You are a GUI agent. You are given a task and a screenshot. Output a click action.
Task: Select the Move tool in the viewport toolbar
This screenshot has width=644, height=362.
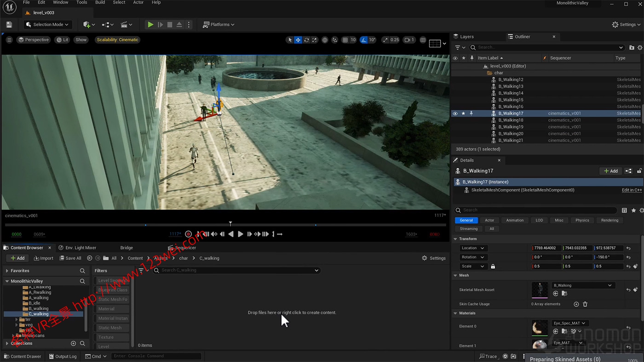(298, 40)
